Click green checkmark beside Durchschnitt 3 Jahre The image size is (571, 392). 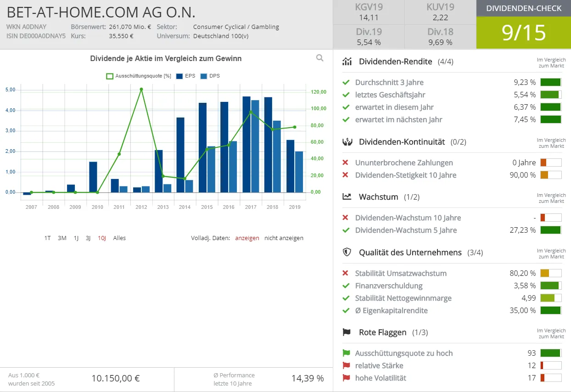tap(346, 82)
